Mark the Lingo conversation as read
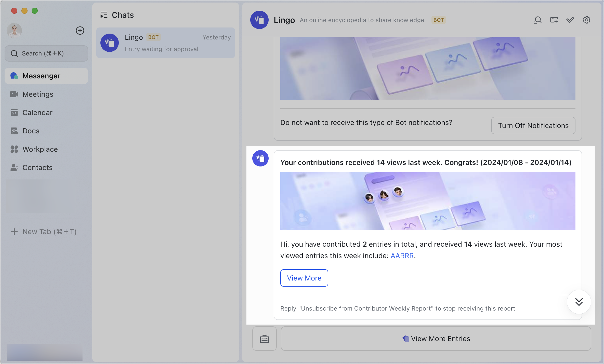604x364 pixels. pyautogui.click(x=570, y=20)
